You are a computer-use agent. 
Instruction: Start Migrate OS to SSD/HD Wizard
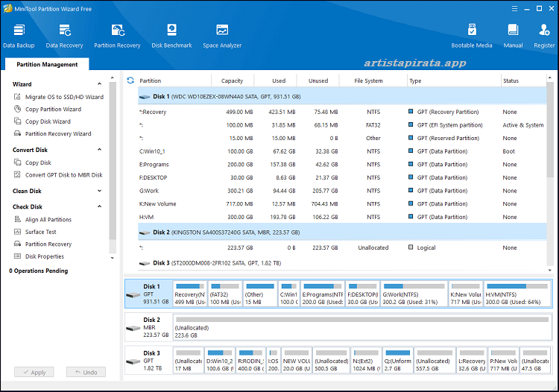click(59, 97)
